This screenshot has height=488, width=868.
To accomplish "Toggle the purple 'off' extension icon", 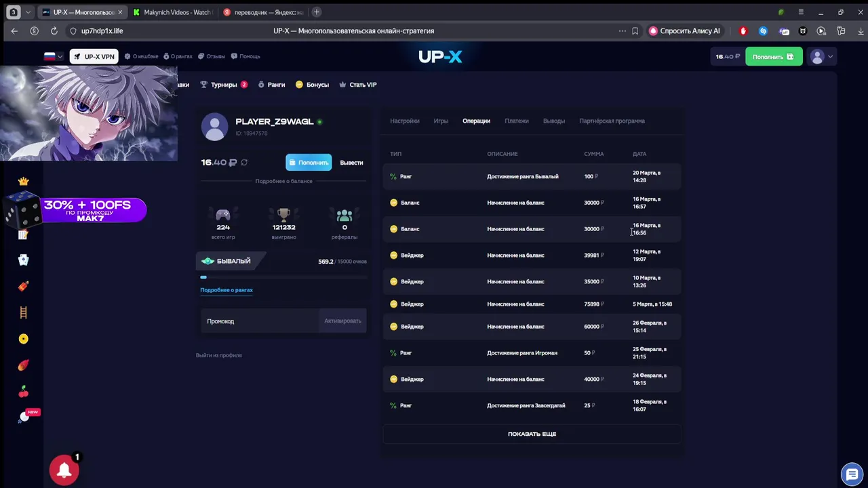I will pos(784,30).
